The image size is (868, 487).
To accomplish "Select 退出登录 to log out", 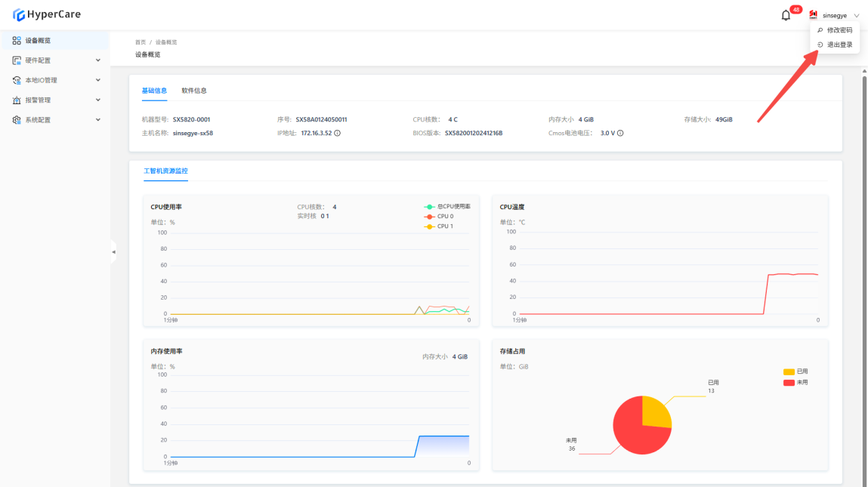I will tap(839, 45).
